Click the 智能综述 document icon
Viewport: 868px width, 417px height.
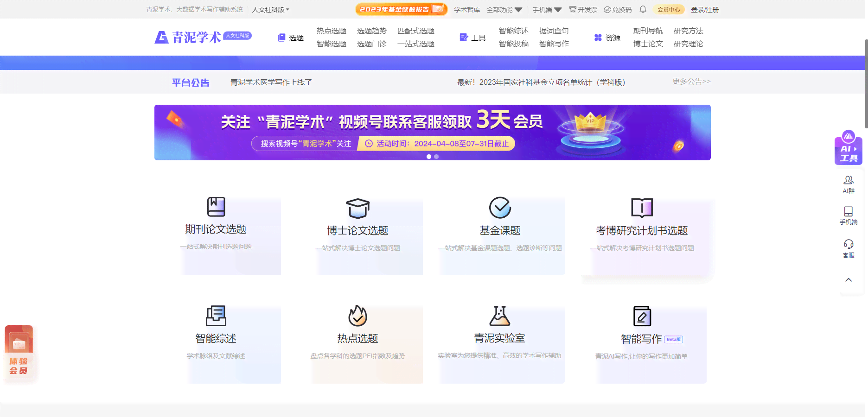[216, 316]
